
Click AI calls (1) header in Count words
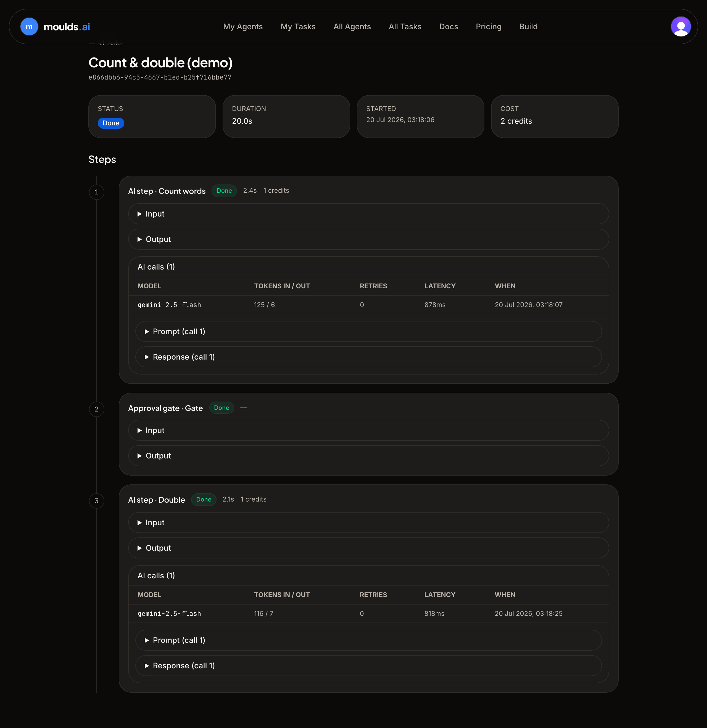pos(156,267)
